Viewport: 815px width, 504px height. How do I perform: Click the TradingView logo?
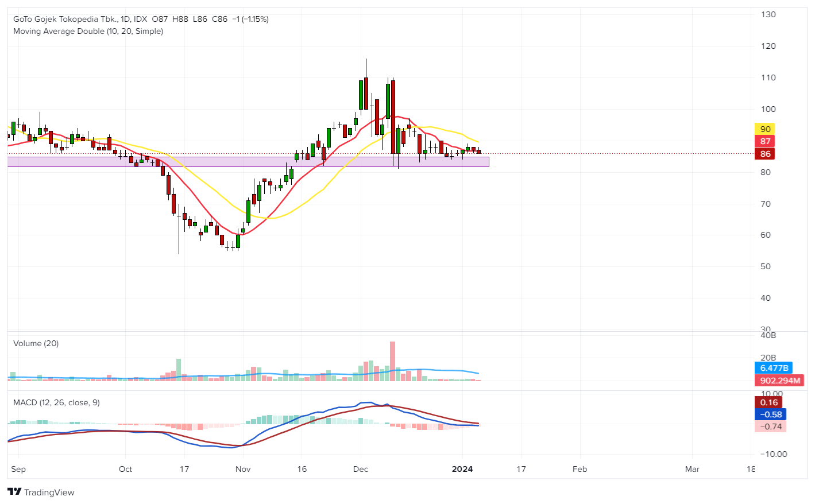(x=41, y=492)
